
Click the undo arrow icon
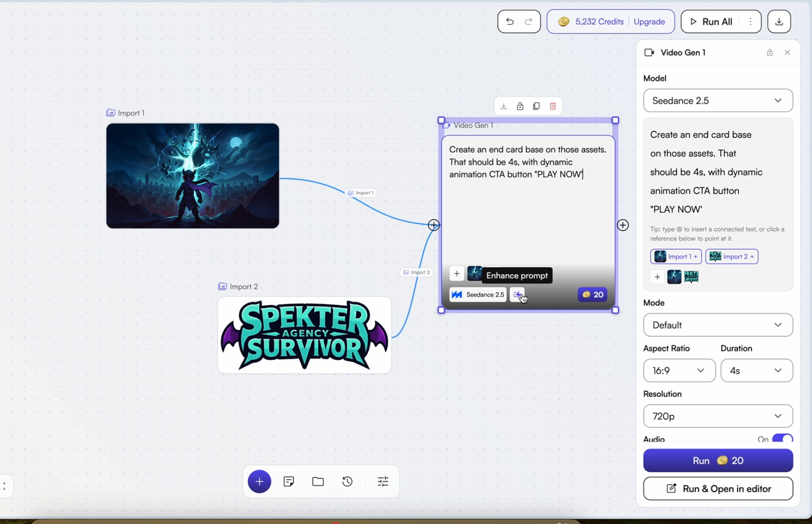(509, 21)
